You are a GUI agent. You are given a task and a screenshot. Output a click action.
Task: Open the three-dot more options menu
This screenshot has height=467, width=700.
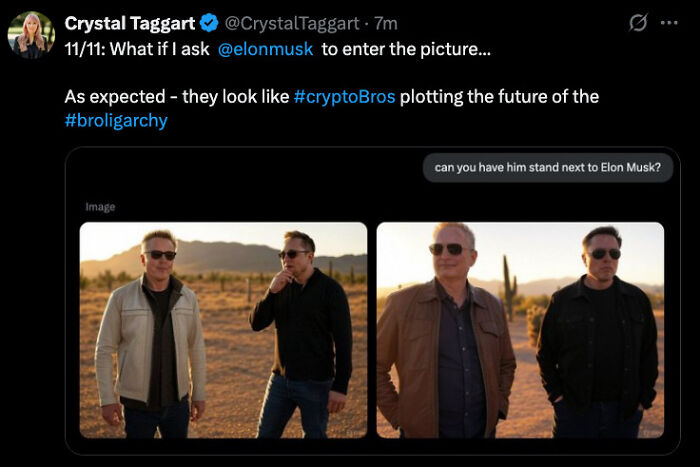coord(669,22)
